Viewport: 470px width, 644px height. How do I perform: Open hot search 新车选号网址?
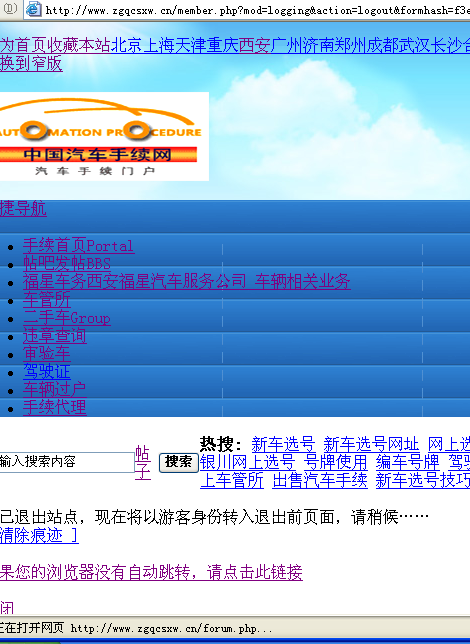371,444
